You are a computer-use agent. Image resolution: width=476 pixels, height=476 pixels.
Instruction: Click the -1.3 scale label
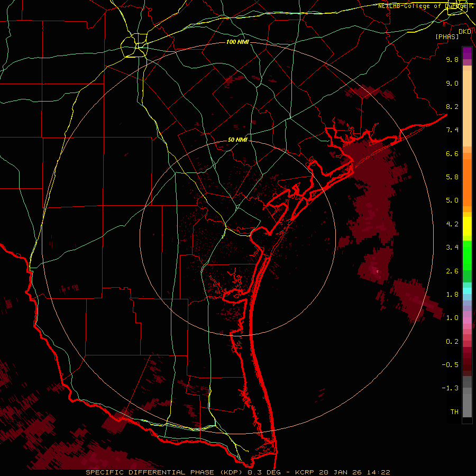pyautogui.click(x=450, y=388)
